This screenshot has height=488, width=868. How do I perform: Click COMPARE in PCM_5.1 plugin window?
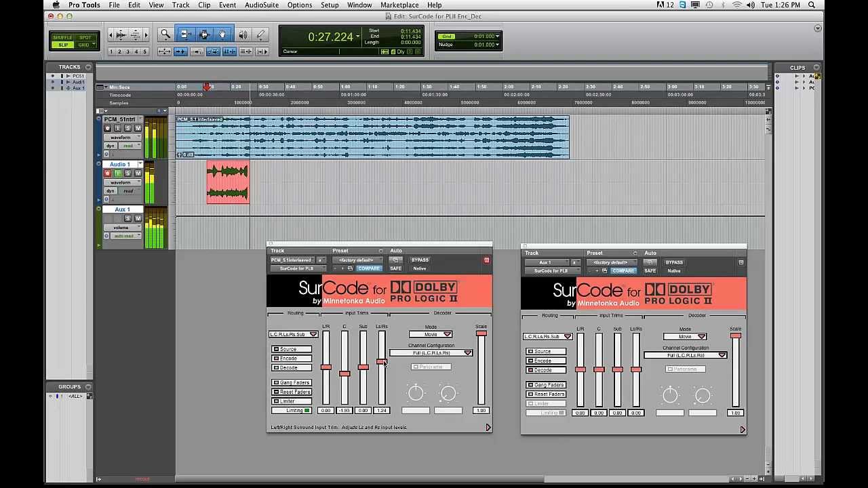pyautogui.click(x=369, y=268)
